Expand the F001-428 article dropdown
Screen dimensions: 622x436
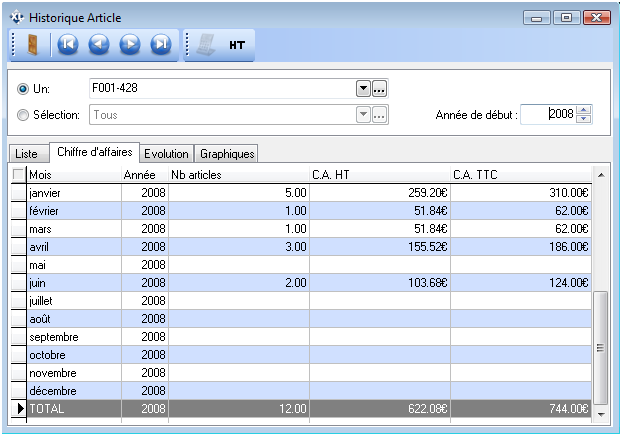click(x=364, y=89)
